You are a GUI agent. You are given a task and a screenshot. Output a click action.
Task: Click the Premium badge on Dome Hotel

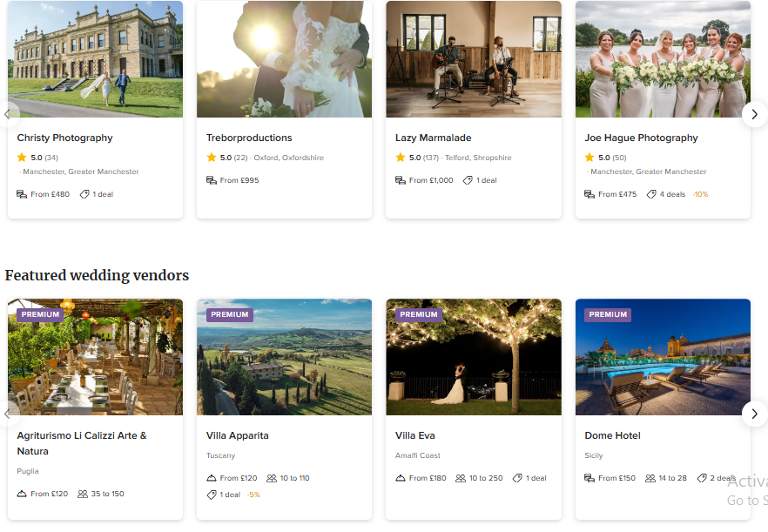[x=608, y=314]
